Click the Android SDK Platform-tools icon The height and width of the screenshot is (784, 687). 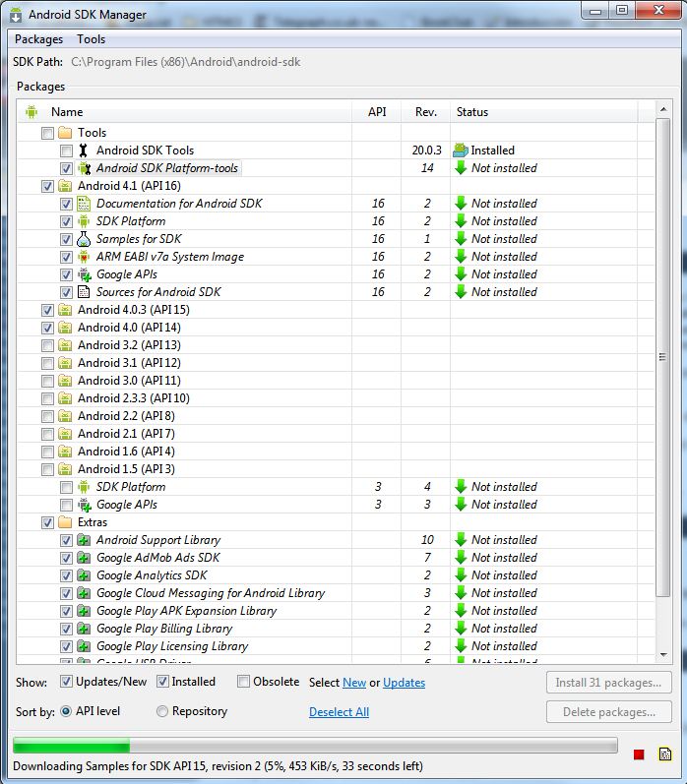tap(84, 168)
